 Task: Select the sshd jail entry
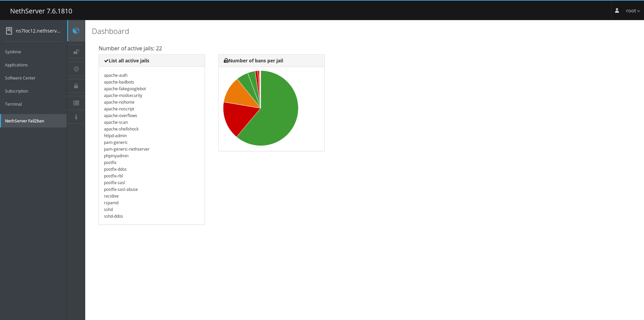[108, 210]
